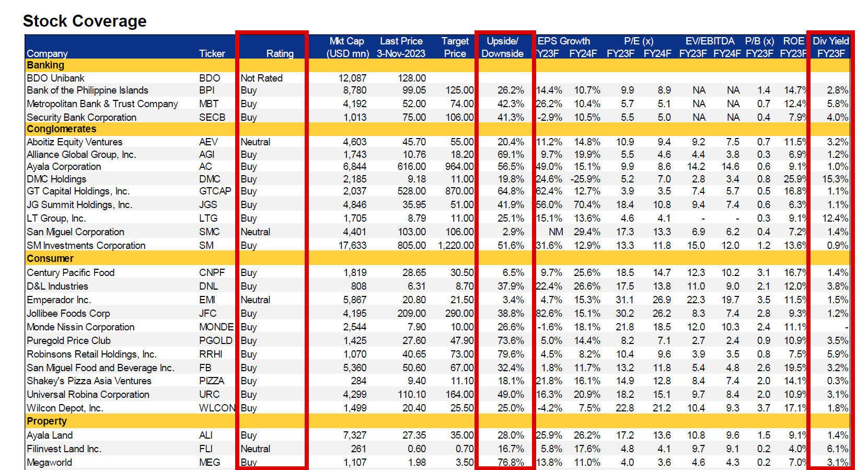
Task: Click Puregold's 73.6% upside value
Action: (x=511, y=341)
